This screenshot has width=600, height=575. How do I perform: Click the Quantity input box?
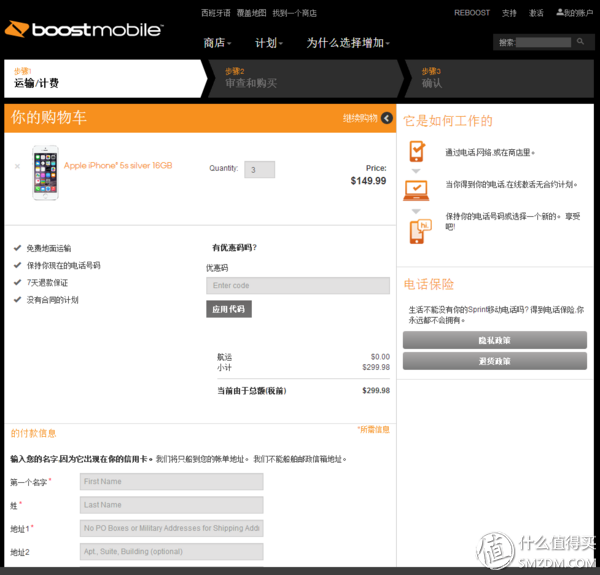tap(259, 169)
